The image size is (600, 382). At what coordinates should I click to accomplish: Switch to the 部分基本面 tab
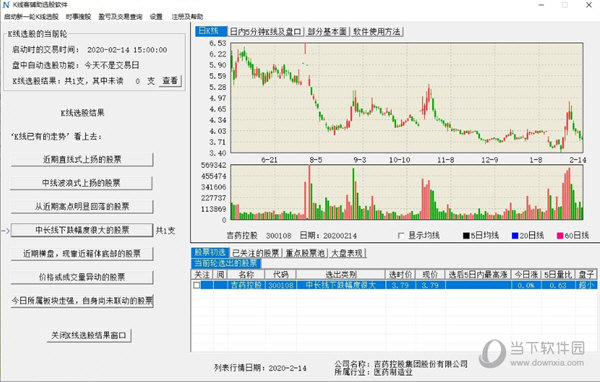(327, 31)
